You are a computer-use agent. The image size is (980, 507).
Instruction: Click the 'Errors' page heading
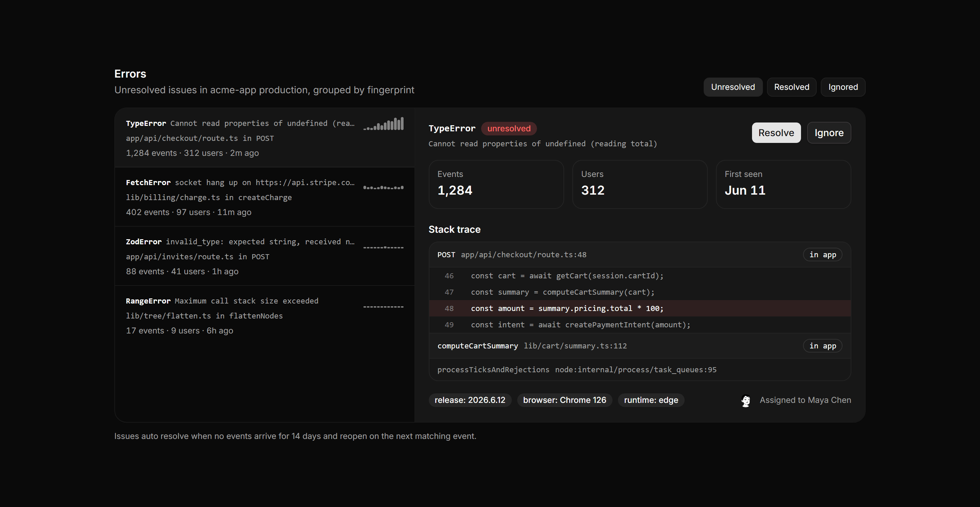(130, 74)
